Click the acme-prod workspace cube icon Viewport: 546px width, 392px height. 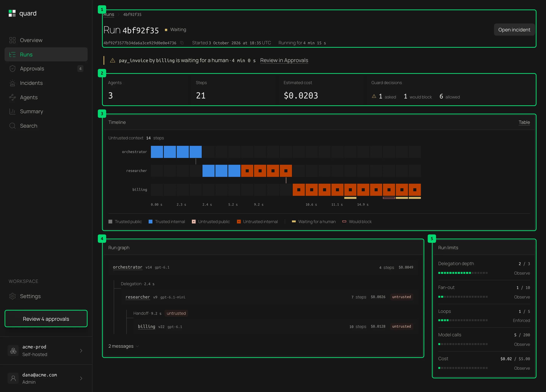coord(13,351)
